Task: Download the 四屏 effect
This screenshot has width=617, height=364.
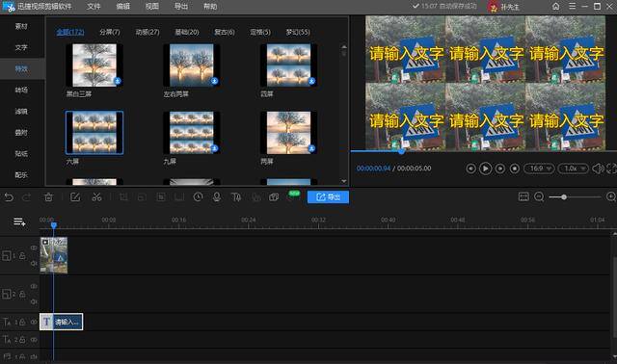Action: pos(311,81)
